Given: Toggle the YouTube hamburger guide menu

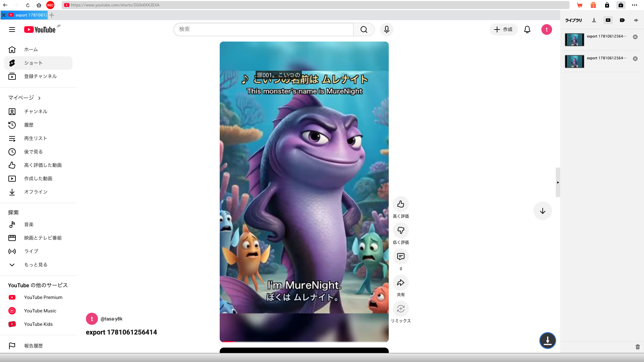Looking at the screenshot, I should (x=12, y=29).
